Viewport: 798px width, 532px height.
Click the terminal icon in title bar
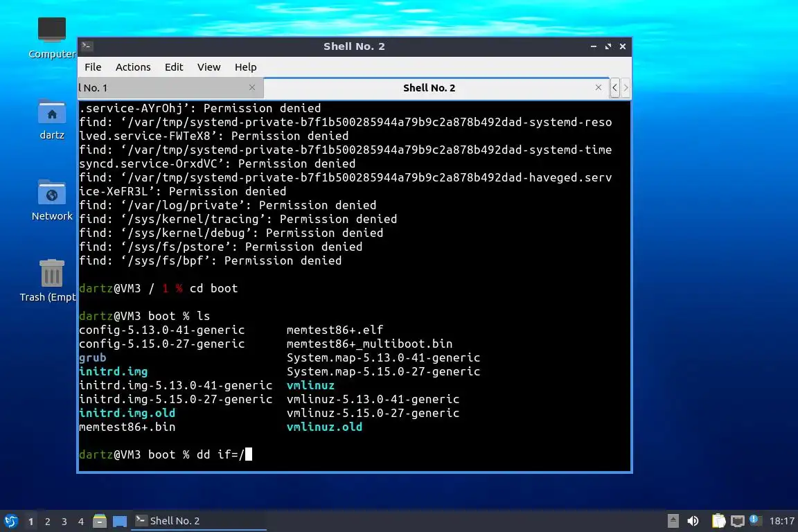point(87,46)
